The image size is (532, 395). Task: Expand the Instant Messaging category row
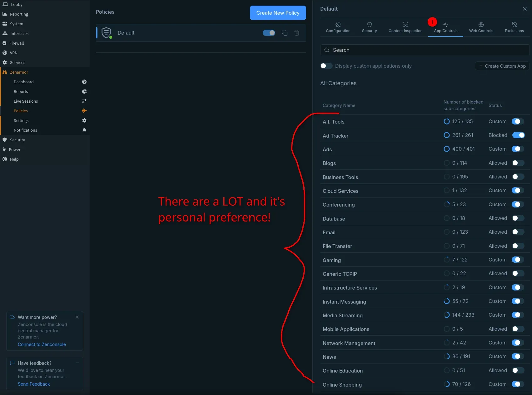point(425,301)
